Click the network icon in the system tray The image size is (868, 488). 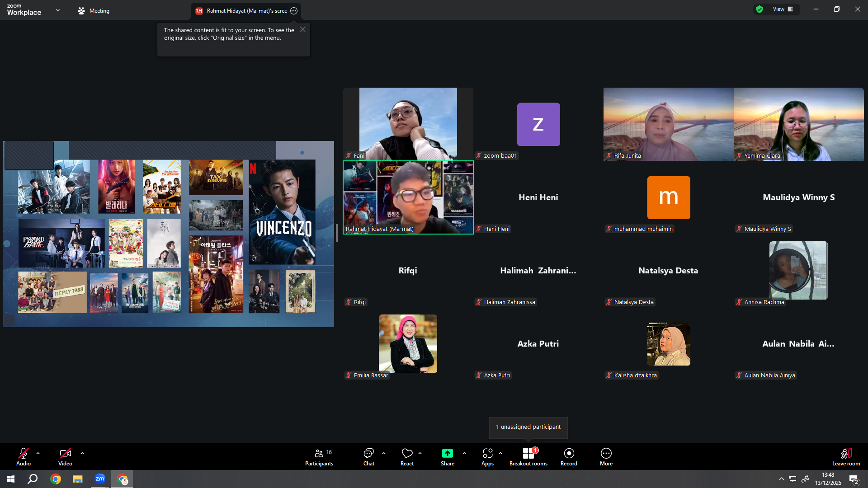pos(793,479)
